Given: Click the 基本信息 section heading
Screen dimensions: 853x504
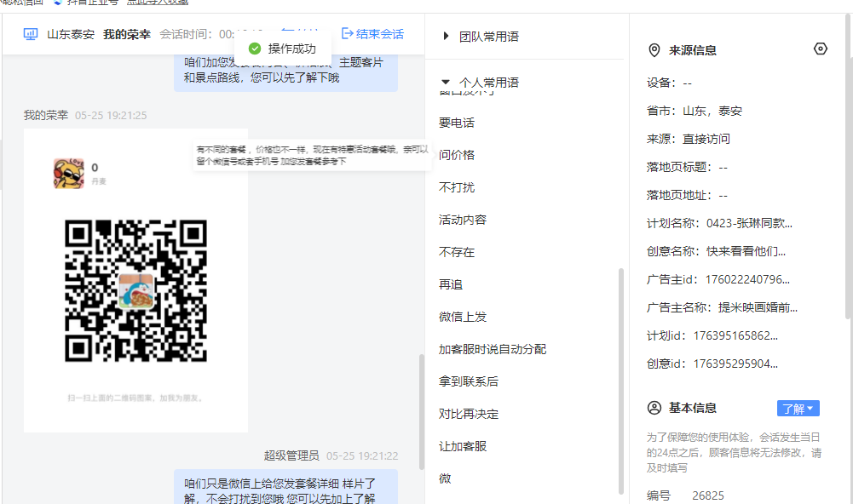Looking at the screenshot, I should (x=692, y=408).
